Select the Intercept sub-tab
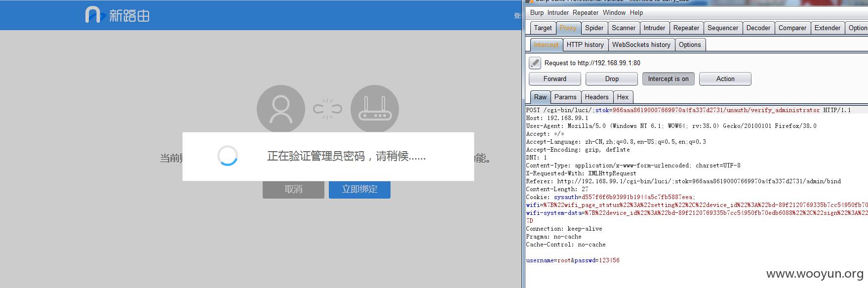 (546, 45)
